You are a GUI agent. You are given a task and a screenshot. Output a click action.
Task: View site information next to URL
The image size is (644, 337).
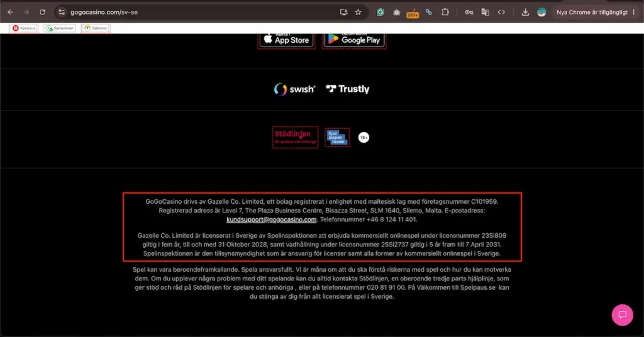click(62, 13)
